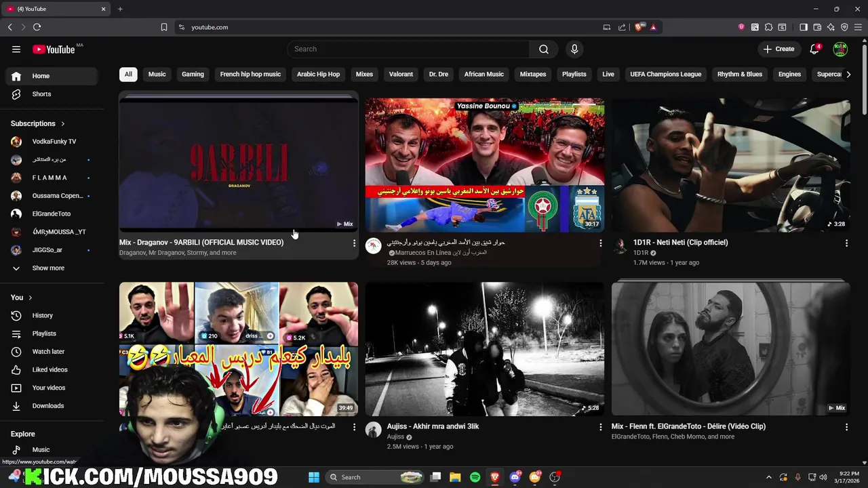Open More options for 1D1R Neti Neti
The width and height of the screenshot is (868, 488).
point(846,243)
